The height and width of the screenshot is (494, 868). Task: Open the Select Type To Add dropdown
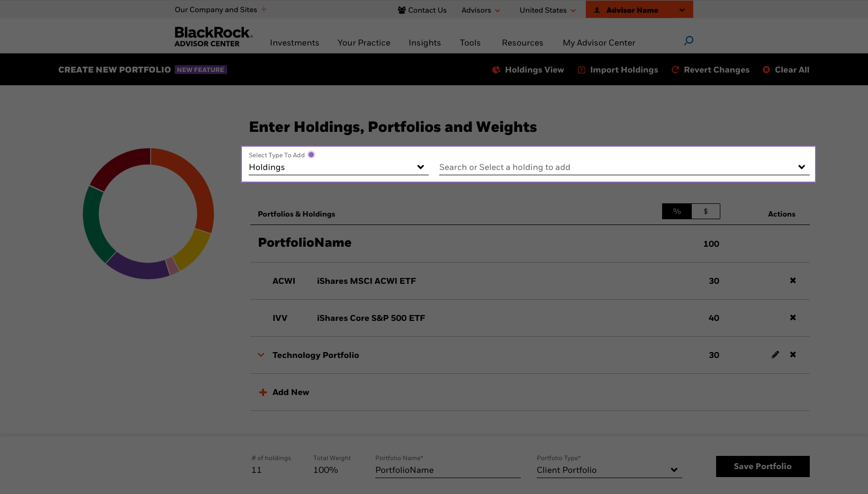[339, 167]
